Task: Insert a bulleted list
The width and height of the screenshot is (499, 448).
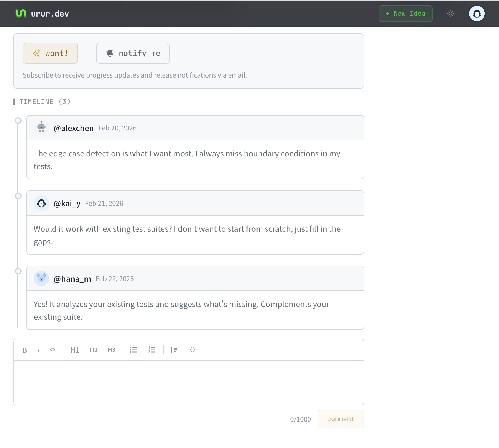Action: click(133, 350)
